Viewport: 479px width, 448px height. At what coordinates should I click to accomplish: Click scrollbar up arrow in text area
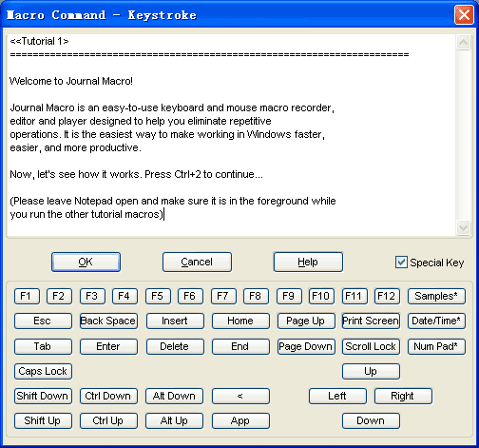tap(463, 43)
